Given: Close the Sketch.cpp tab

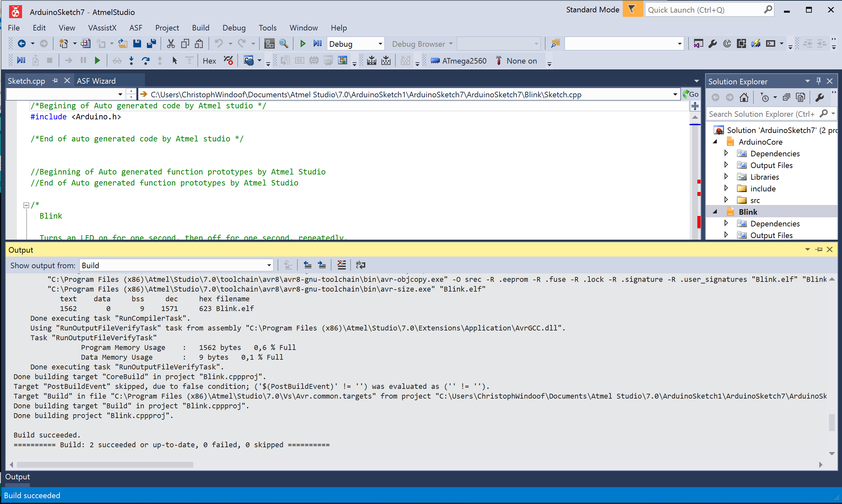Looking at the screenshot, I should coord(67,81).
